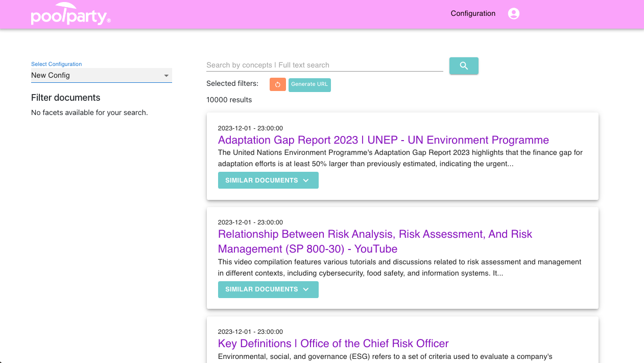Open Relationship Between Risk Analysis YouTube link

pyautogui.click(x=374, y=241)
